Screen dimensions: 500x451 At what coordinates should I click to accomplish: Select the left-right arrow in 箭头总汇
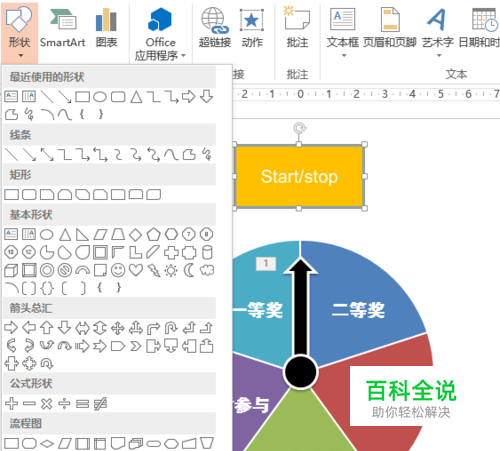pos(82,328)
